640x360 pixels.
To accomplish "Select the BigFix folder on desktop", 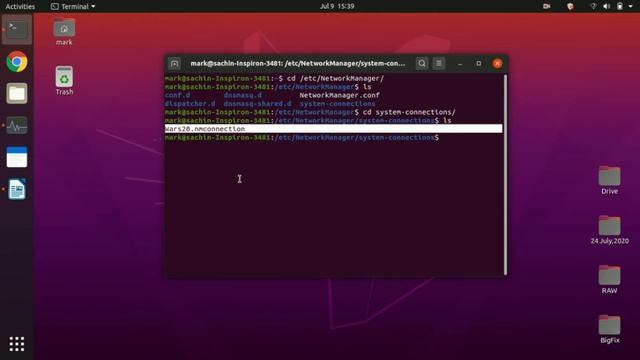I will click(x=609, y=329).
